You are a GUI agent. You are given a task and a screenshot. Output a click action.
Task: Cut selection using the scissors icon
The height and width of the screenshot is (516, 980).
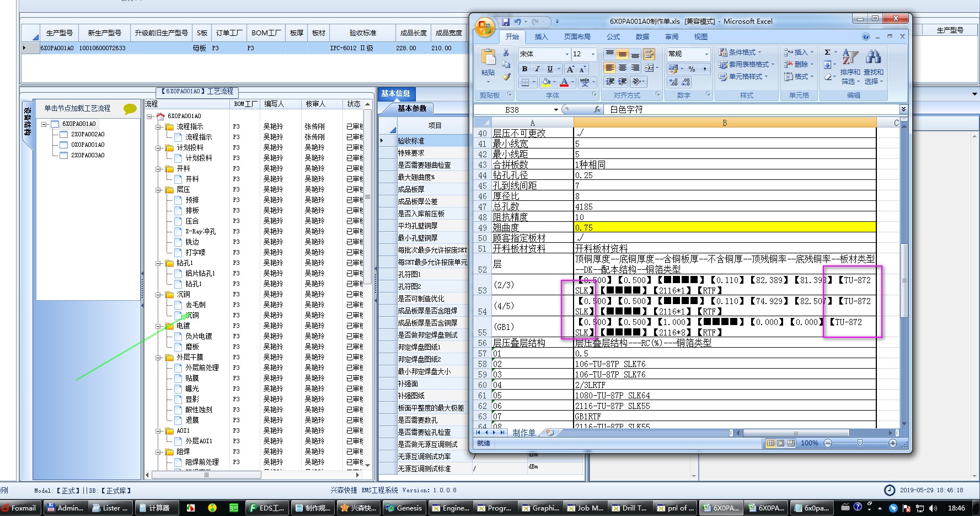point(506,53)
